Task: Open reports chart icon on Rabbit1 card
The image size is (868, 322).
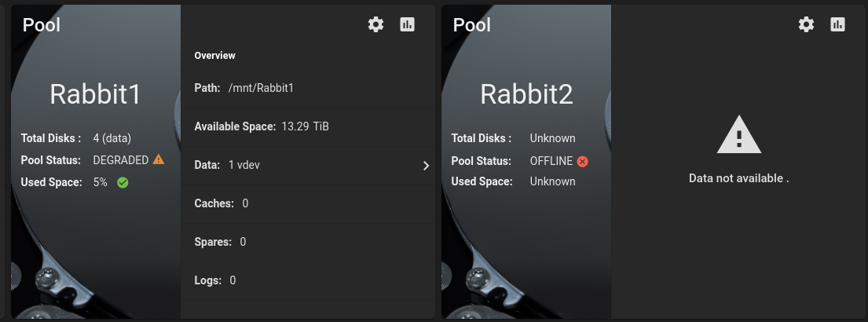Action: [x=408, y=24]
